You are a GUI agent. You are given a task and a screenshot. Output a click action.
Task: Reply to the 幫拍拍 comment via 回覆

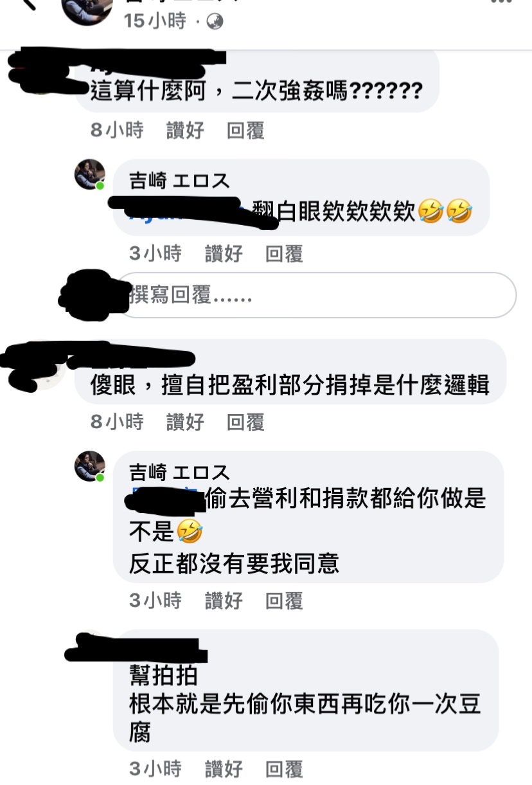click(x=284, y=768)
